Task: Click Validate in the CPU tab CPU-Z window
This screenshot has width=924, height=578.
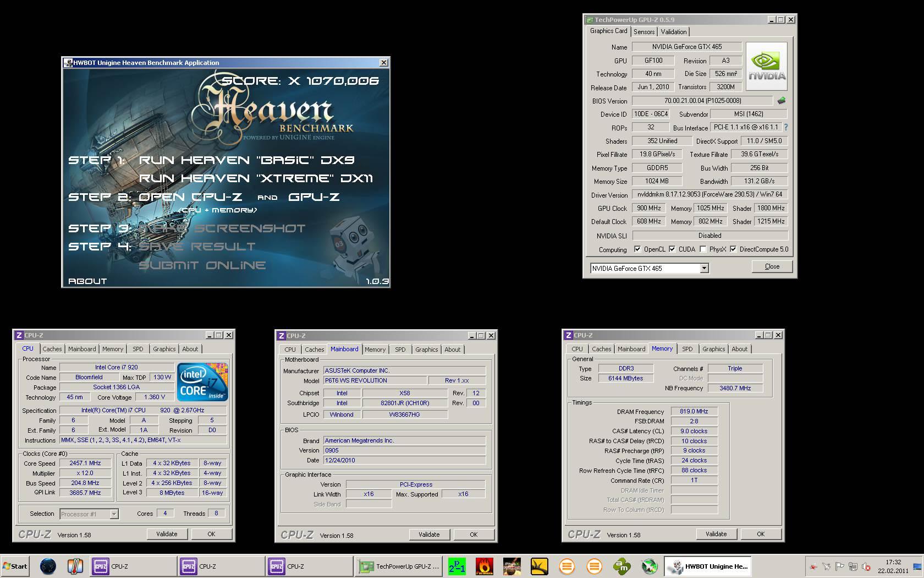Action: [x=167, y=534]
